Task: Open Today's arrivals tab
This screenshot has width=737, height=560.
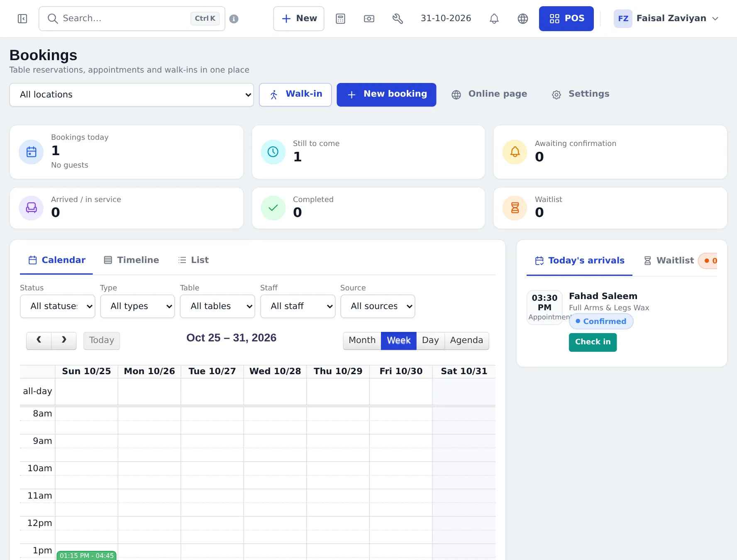Action: [x=579, y=261]
